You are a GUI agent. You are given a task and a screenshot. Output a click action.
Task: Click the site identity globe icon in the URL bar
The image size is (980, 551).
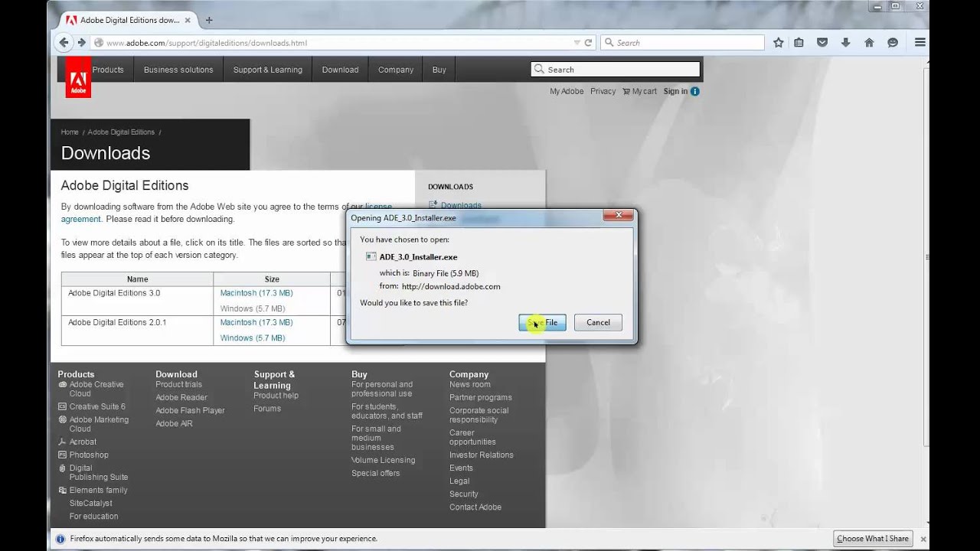coord(98,43)
